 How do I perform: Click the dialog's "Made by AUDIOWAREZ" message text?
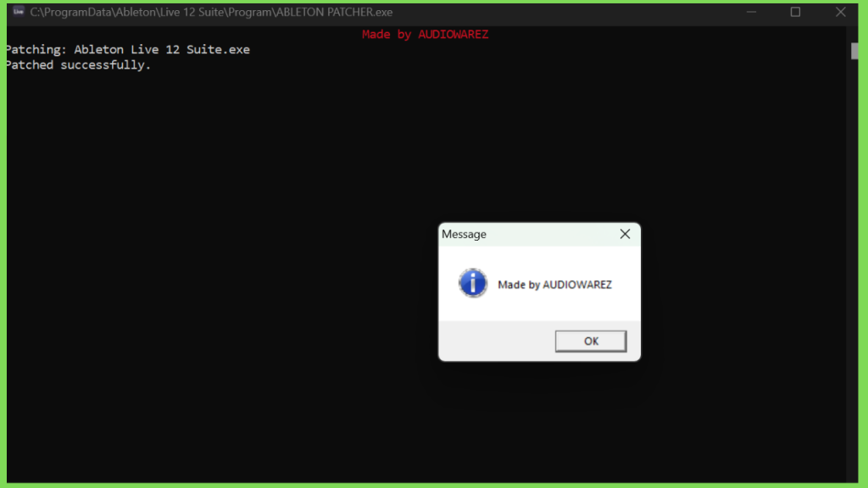(x=554, y=285)
